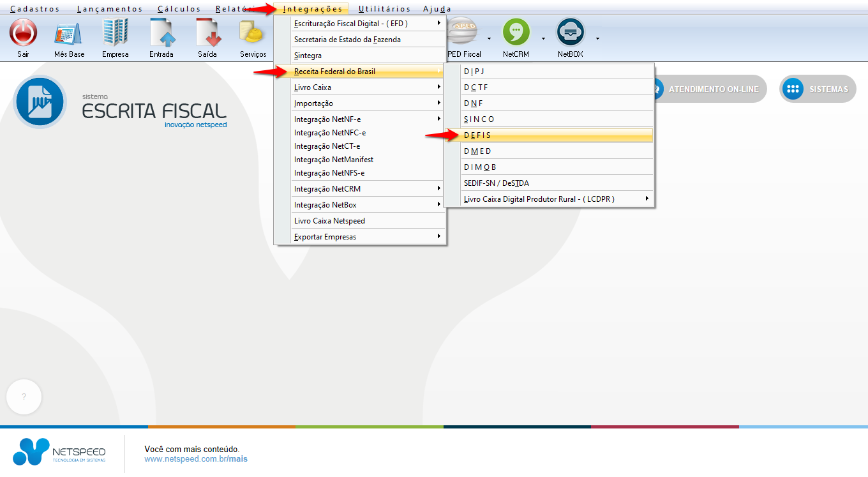Open the Entrada toolbar icon
This screenshot has width=868, height=477.
pyautogui.click(x=162, y=32)
